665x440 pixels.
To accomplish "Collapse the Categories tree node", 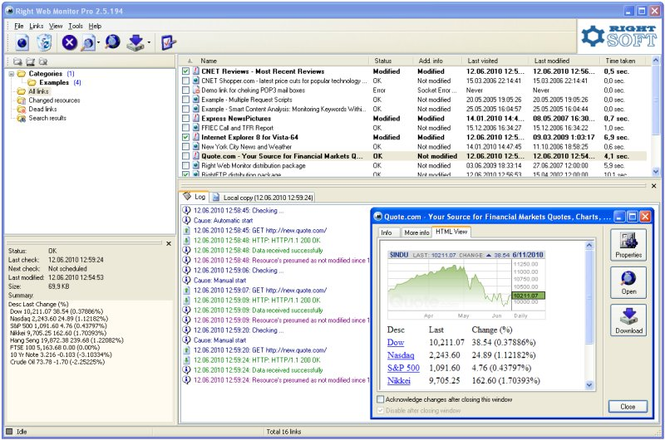I will pyautogui.click(x=11, y=74).
